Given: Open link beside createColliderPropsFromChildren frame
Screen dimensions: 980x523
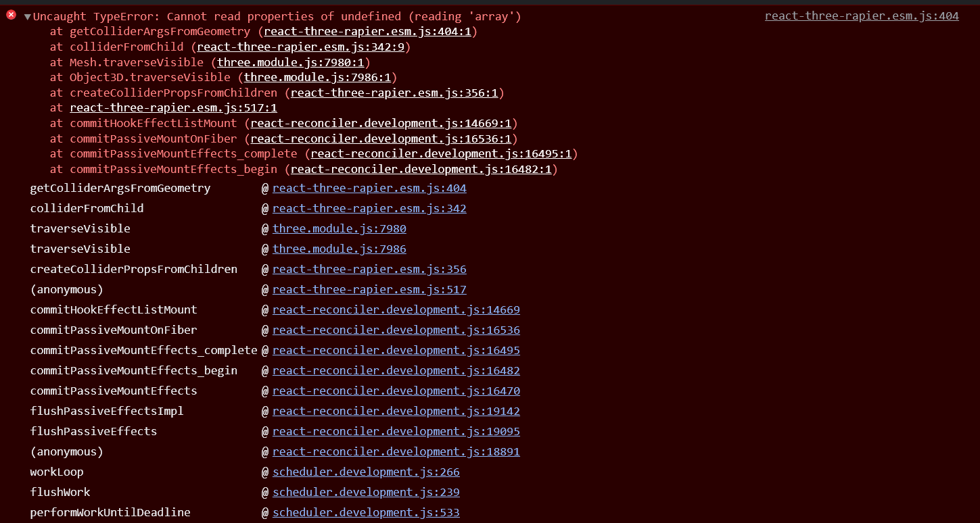Looking at the screenshot, I should 369,269.
